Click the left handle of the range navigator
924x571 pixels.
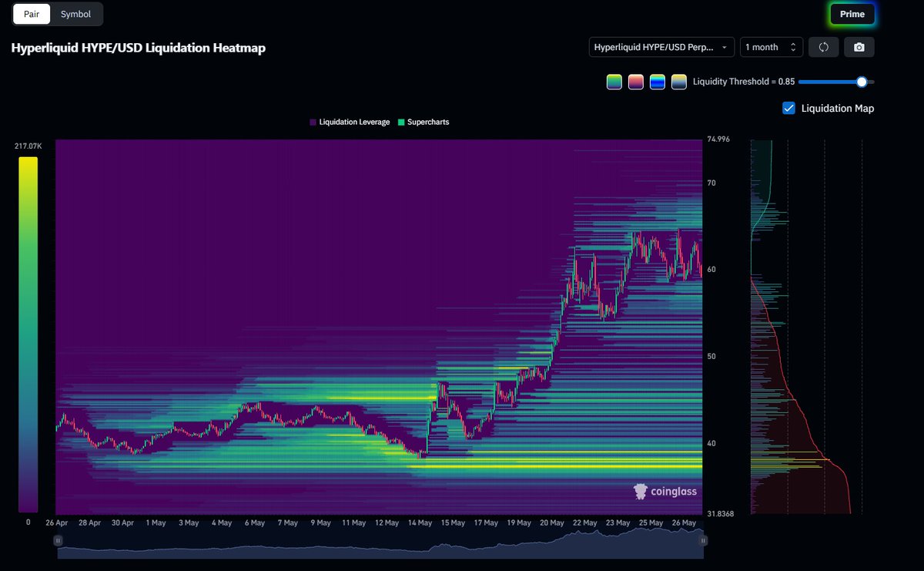tap(58, 541)
